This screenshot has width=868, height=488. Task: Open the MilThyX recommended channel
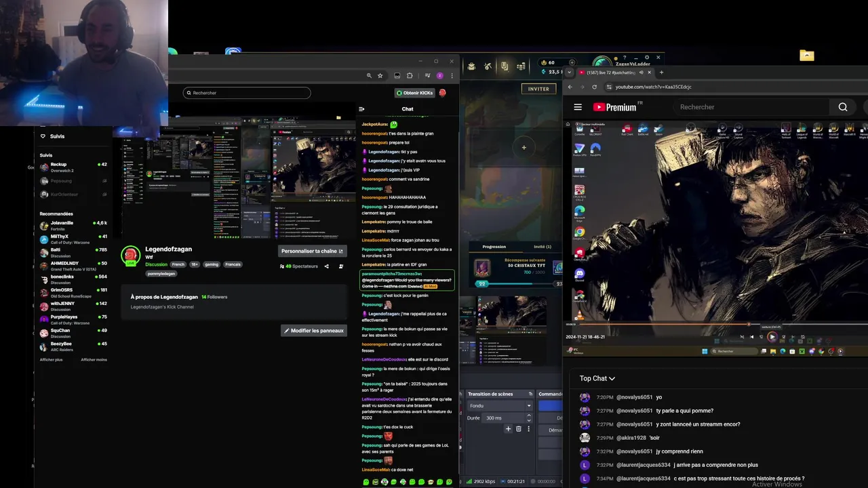coord(73,239)
